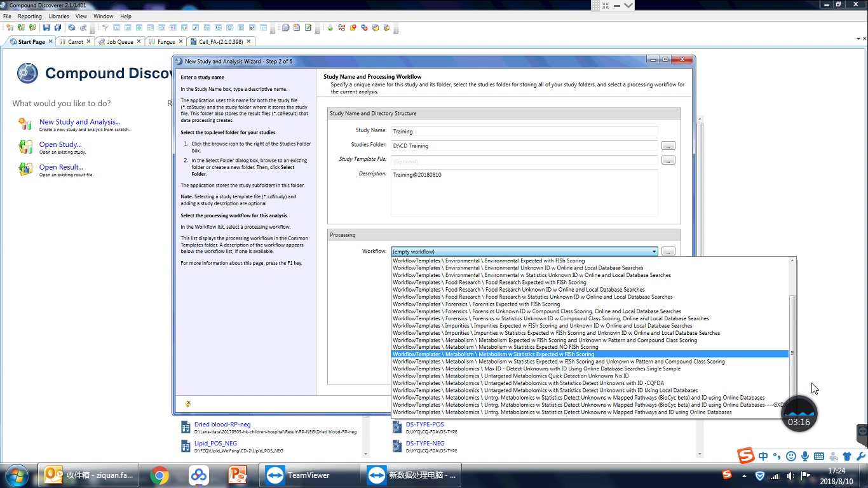This screenshot has height=488, width=868.
Task: Click the Sogou microphone voice input icon
Action: click(805, 456)
